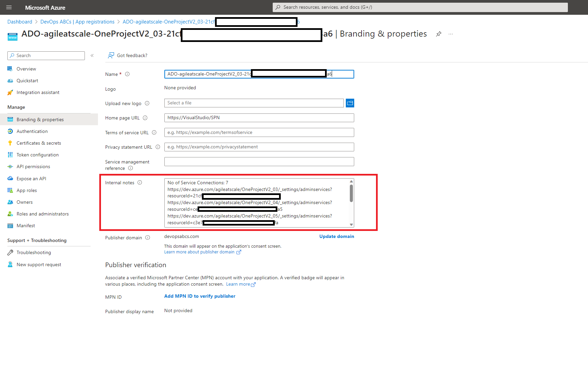
Task: Click the Certificates key icon
Action: (x=10, y=143)
